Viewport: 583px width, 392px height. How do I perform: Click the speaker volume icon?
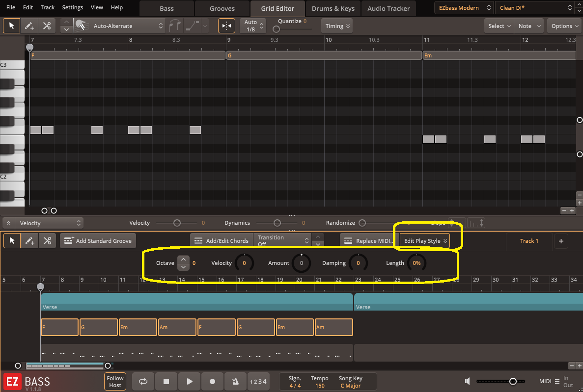click(x=468, y=381)
